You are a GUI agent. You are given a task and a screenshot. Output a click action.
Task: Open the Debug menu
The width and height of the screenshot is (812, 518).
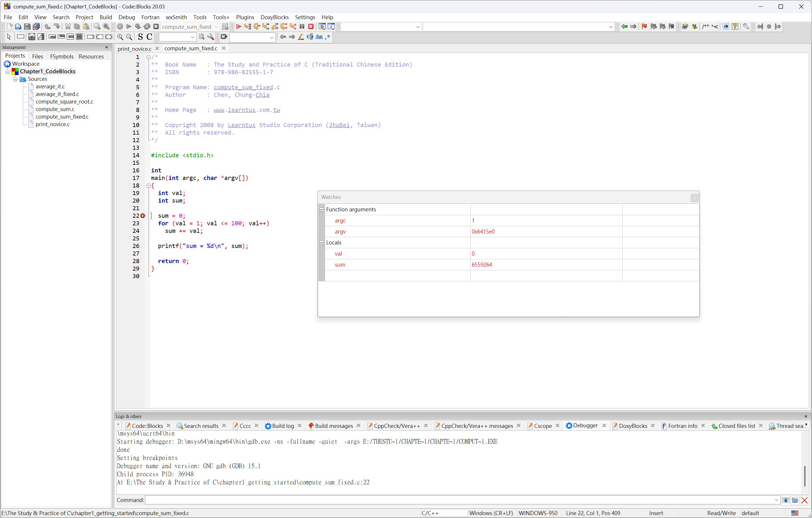point(126,17)
